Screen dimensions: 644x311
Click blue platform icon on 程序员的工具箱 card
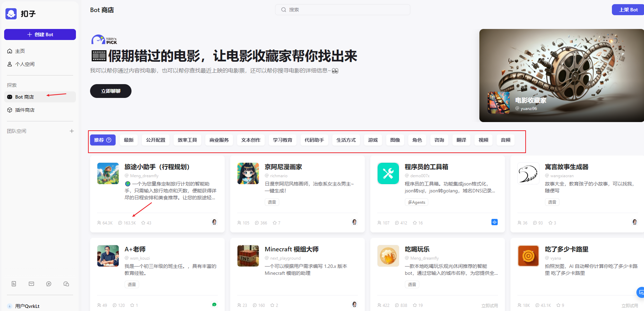[495, 222]
